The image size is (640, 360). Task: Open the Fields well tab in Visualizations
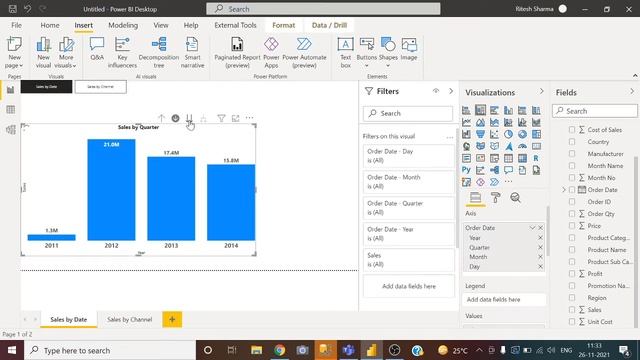tap(475, 198)
